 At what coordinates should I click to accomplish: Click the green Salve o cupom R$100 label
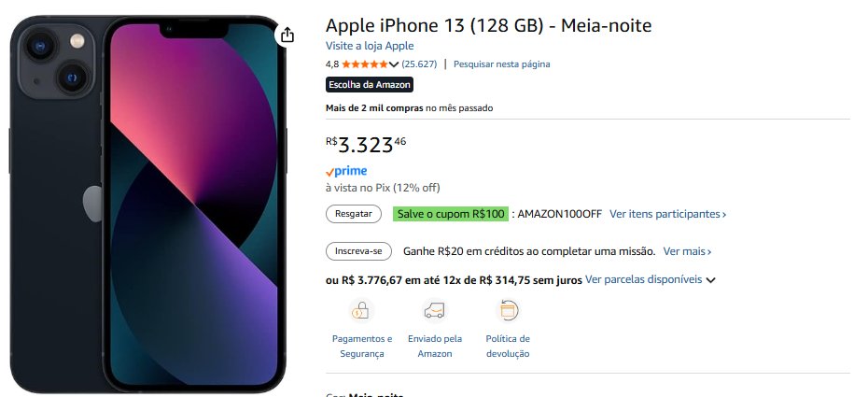click(x=451, y=214)
